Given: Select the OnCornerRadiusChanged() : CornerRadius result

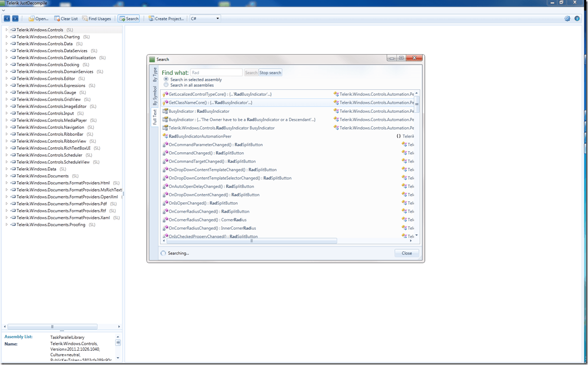Looking at the screenshot, I should (x=208, y=220).
